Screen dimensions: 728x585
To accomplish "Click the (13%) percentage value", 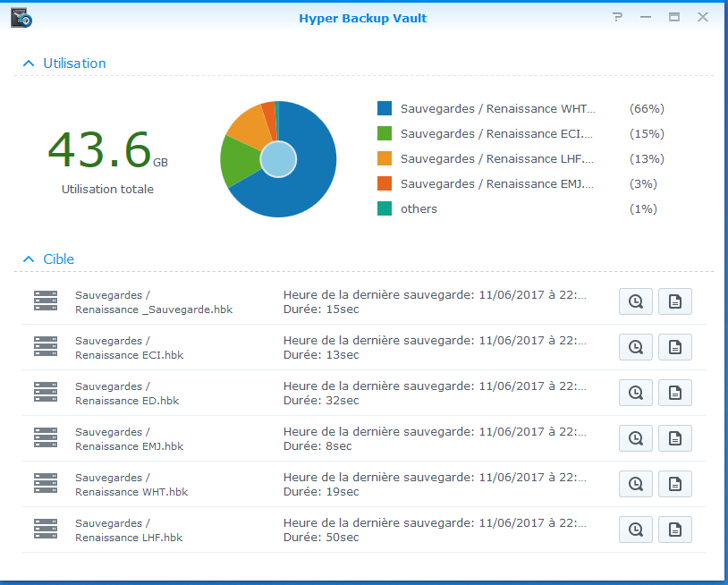I will (647, 159).
